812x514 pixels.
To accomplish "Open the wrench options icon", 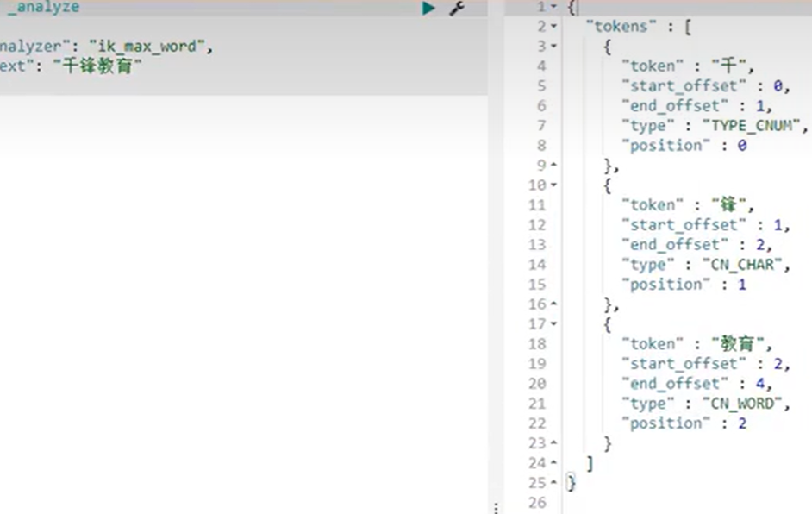I will point(457,8).
